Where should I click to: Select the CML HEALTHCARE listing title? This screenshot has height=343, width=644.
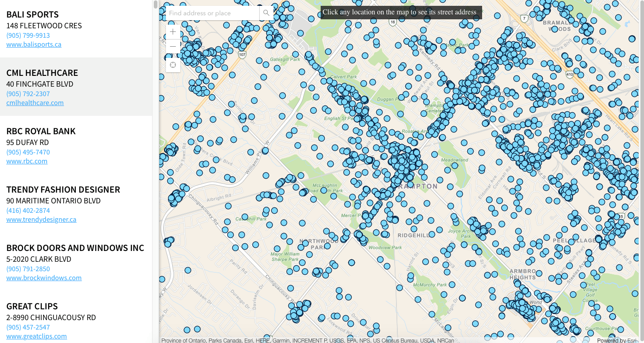(x=42, y=73)
